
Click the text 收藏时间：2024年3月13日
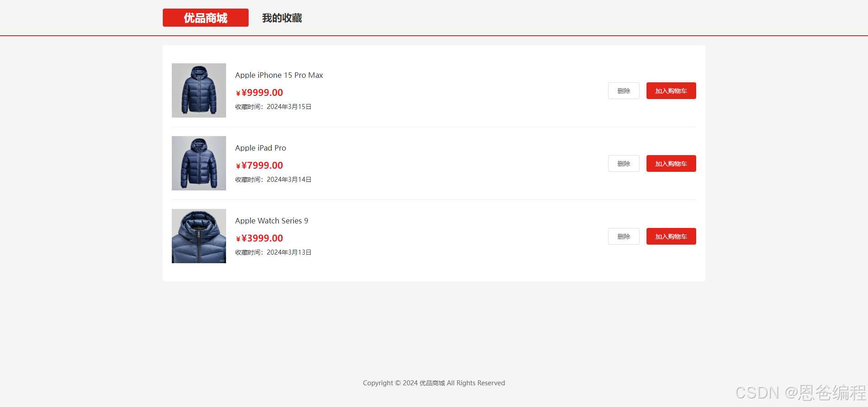tap(273, 252)
